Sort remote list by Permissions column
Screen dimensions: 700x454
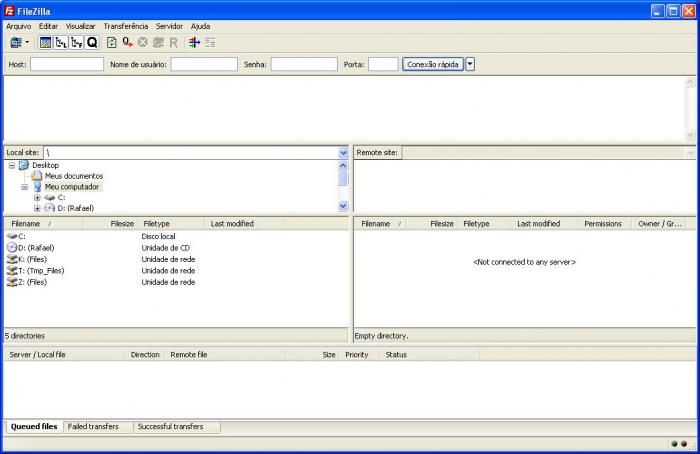[x=604, y=224]
